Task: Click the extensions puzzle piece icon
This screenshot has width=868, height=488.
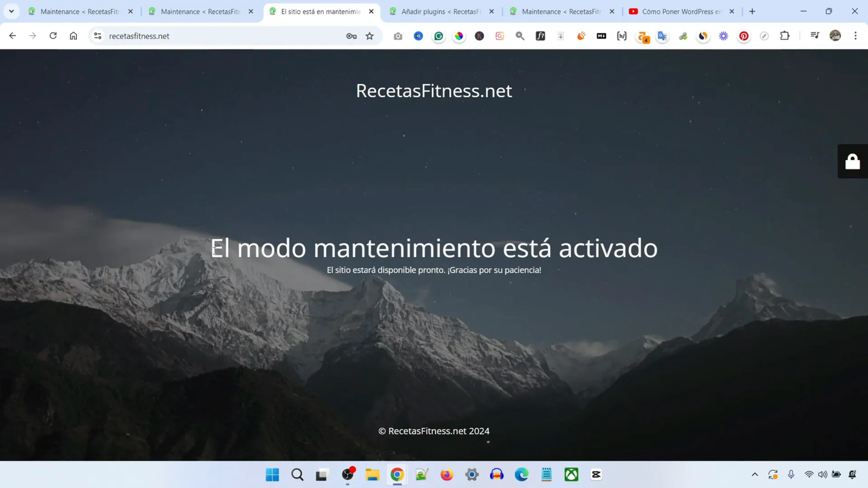Action: click(x=785, y=36)
